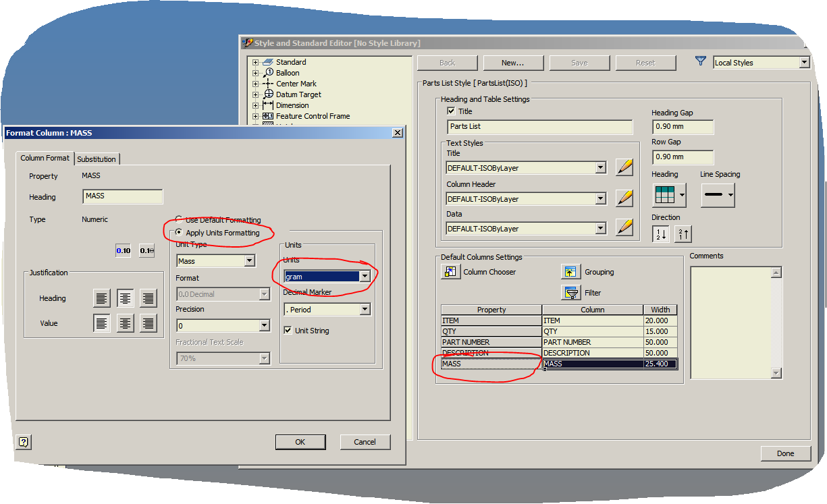Toggle leading zeros with the 0.10 icon
Screen dimensions: 827x504
[122, 249]
